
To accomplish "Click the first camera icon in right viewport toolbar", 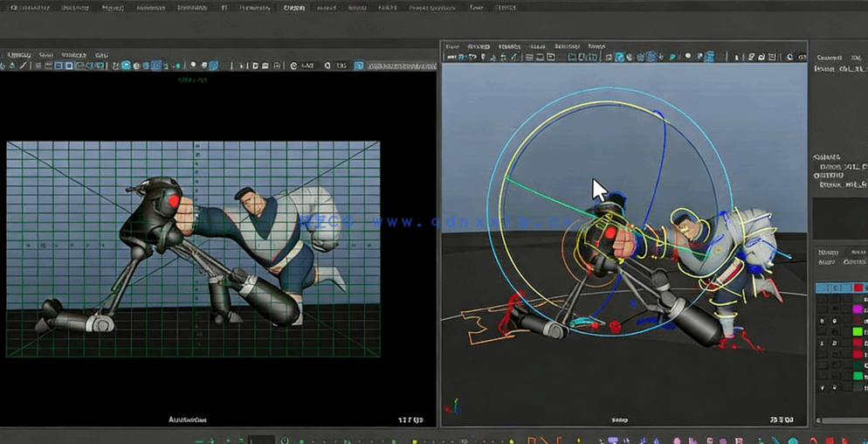I will tap(452, 58).
